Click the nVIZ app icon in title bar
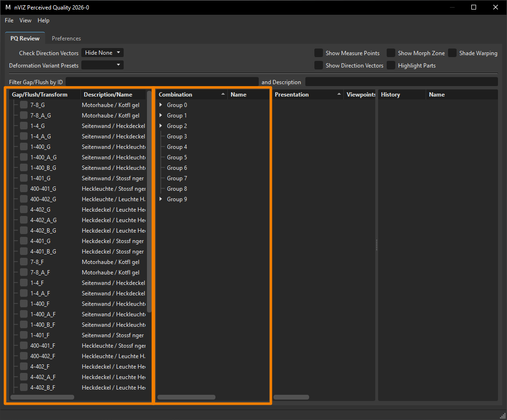Viewport: 507px width, 420px height. pos(8,7)
